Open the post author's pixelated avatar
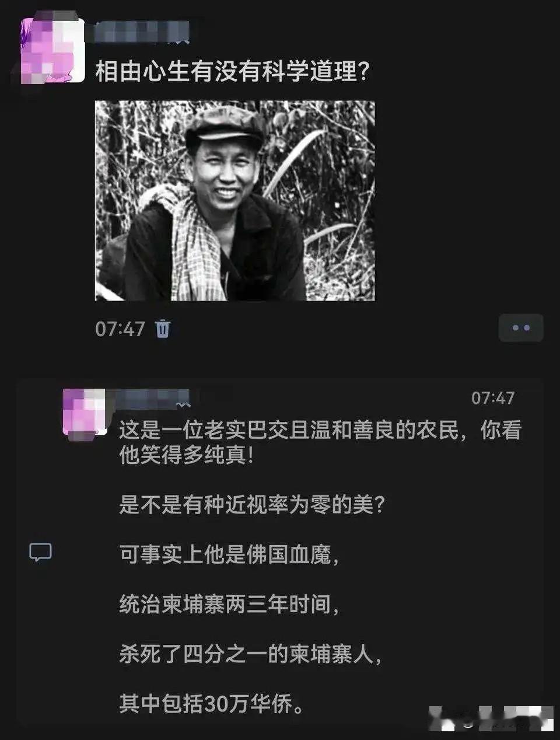 [53, 51]
